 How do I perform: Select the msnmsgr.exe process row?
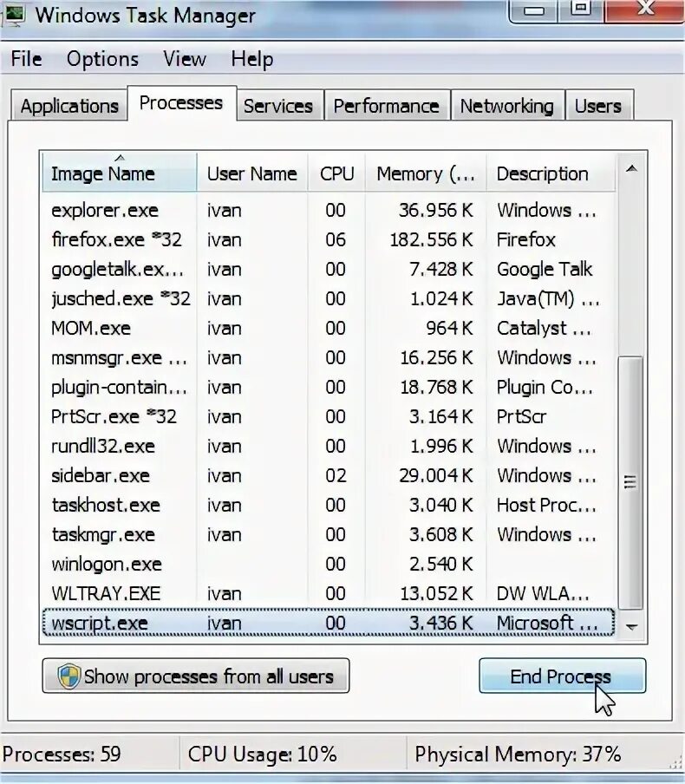[329, 357]
